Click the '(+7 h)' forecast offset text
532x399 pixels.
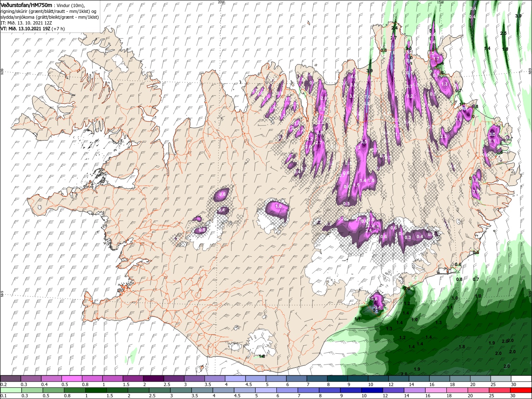pyautogui.click(x=59, y=29)
